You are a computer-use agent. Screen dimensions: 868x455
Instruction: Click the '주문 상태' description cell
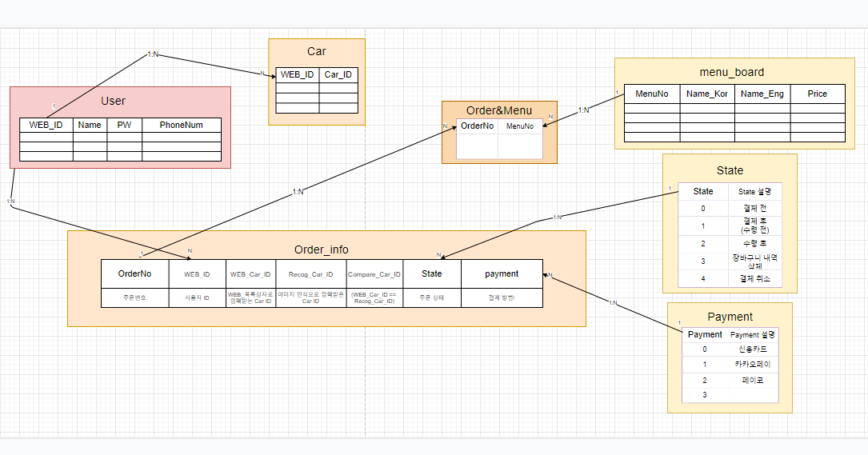point(432,297)
